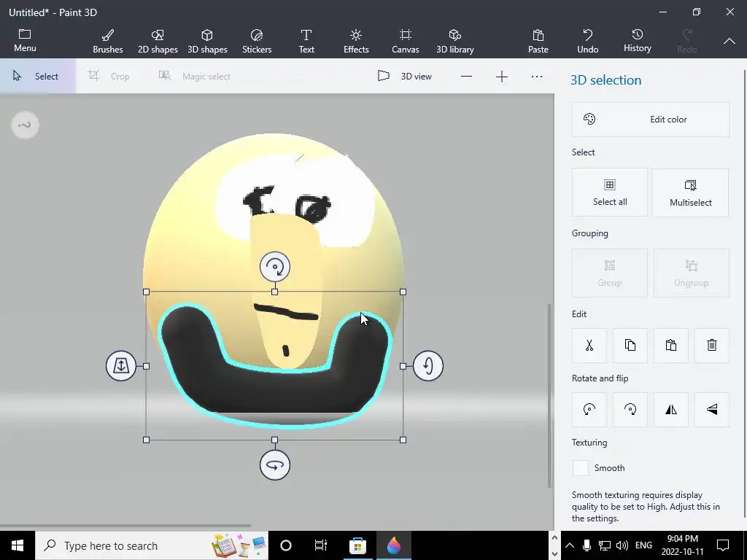747x560 pixels.
Task: Undo the last action
Action: coord(587,42)
